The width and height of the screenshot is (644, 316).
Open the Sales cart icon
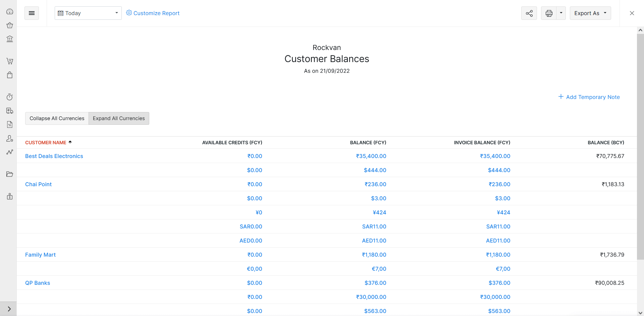pyautogui.click(x=10, y=61)
